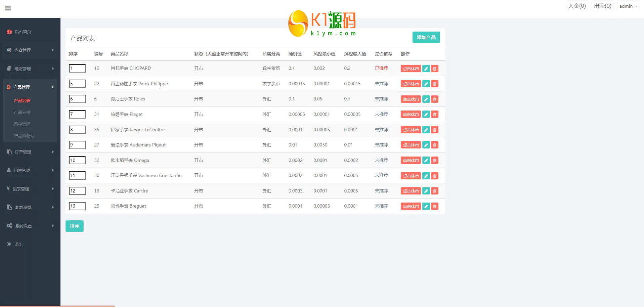The width and height of the screenshot is (644, 307).
Task: Delete the Jaeger-LeCoultre product row
Action: (x=435, y=130)
